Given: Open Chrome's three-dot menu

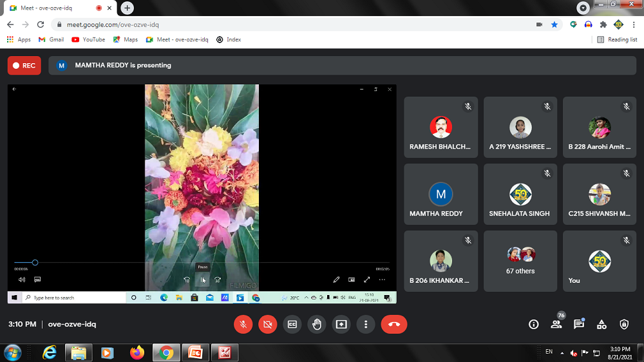Looking at the screenshot, I should click(x=634, y=24).
